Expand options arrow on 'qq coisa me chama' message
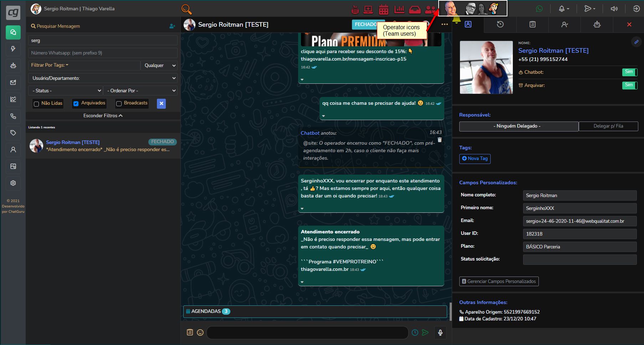The image size is (644, 345). pyautogui.click(x=323, y=116)
